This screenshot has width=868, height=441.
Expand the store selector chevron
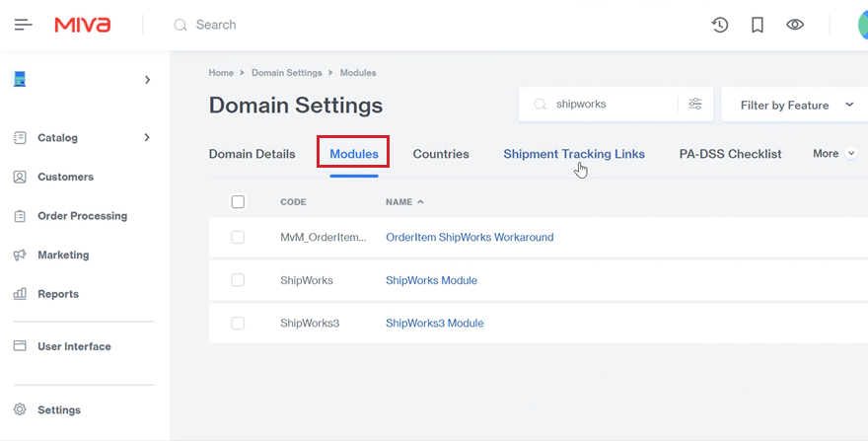pyautogui.click(x=147, y=80)
